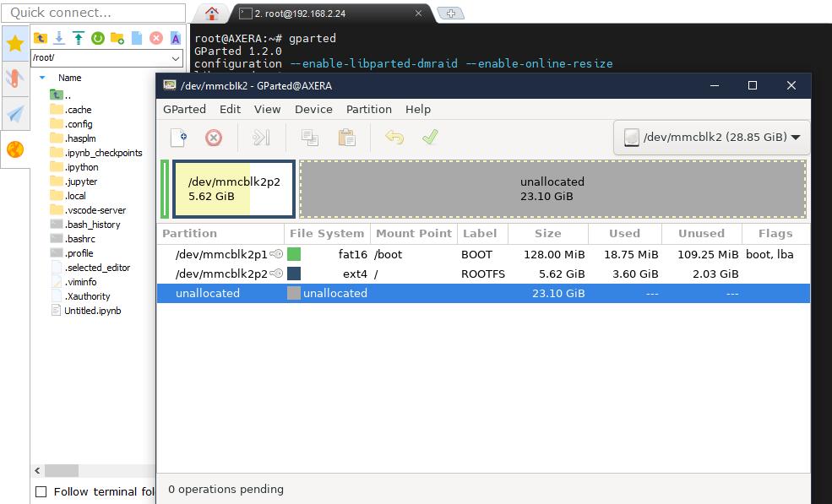Open the View menu

[x=267, y=109]
